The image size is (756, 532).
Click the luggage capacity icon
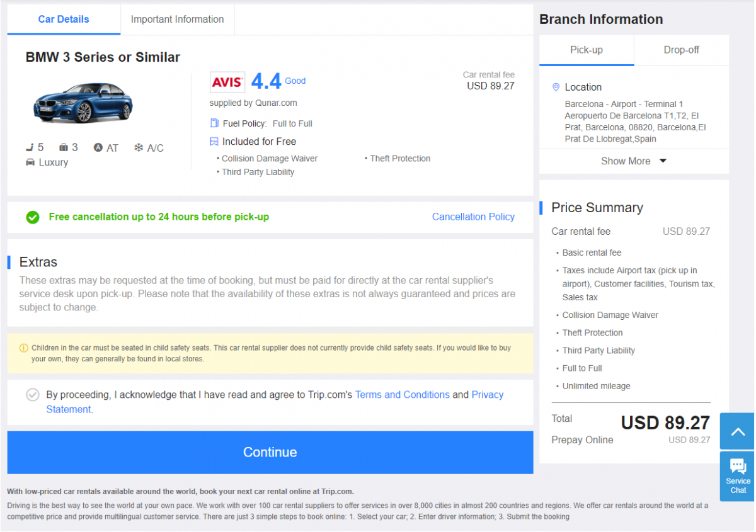[x=64, y=147]
